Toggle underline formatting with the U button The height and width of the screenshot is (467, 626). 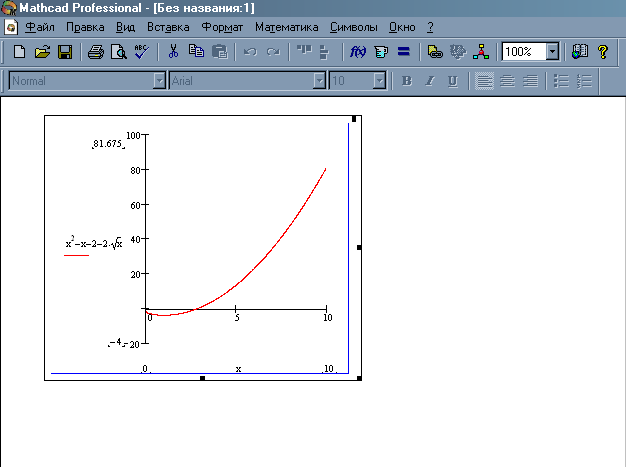click(x=453, y=81)
